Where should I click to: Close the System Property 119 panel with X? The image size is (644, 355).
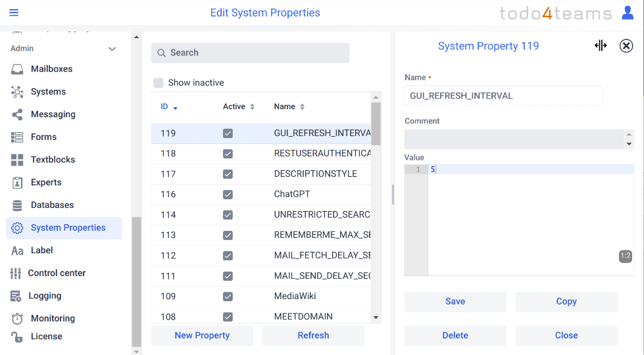626,45
